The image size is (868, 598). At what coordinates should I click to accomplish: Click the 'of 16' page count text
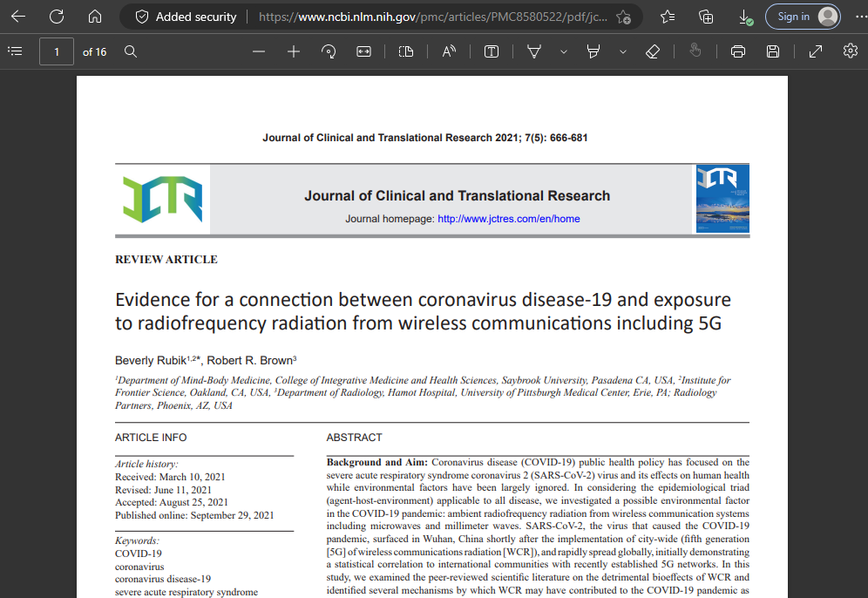click(95, 52)
